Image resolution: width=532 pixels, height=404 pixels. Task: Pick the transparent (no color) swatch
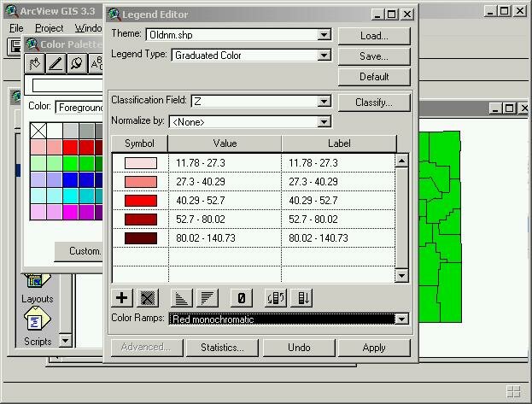38,131
